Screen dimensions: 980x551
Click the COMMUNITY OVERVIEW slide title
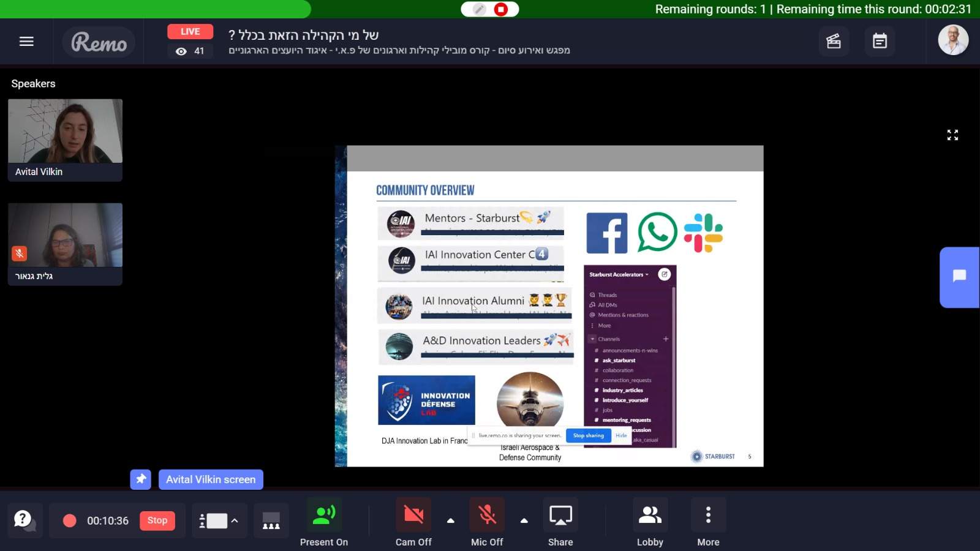coord(425,190)
